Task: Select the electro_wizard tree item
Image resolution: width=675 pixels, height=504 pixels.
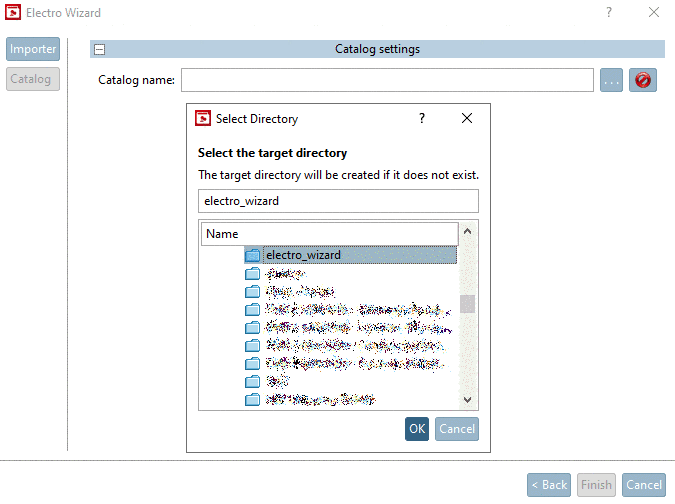Action: pyautogui.click(x=303, y=255)
